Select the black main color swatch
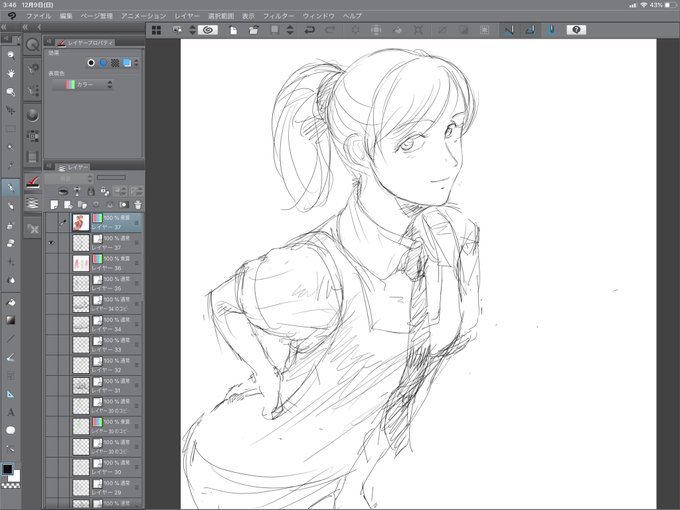Screen dimensions: 680x510 point(7,468)
